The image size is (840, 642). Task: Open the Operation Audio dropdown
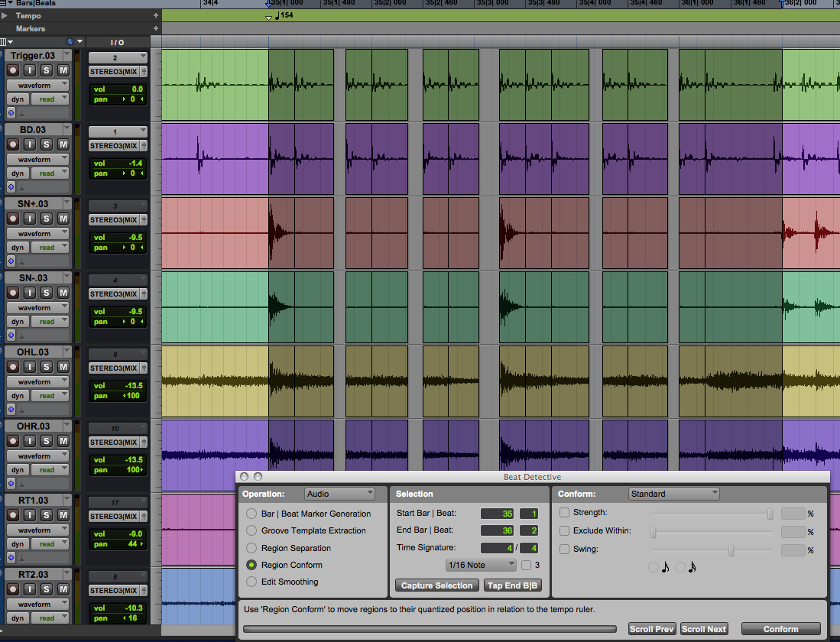339,494
